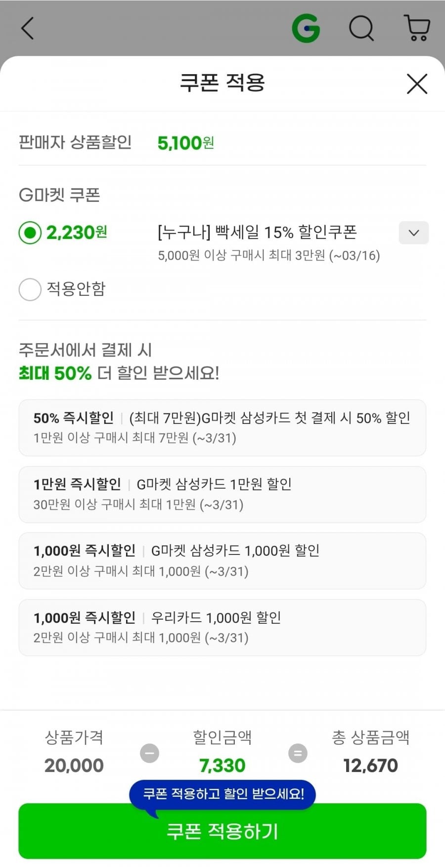Image resolution: width=445 pixels, height=868 pixels.
Task: Select the 적용안함 radio option
Action: [30, 289]
